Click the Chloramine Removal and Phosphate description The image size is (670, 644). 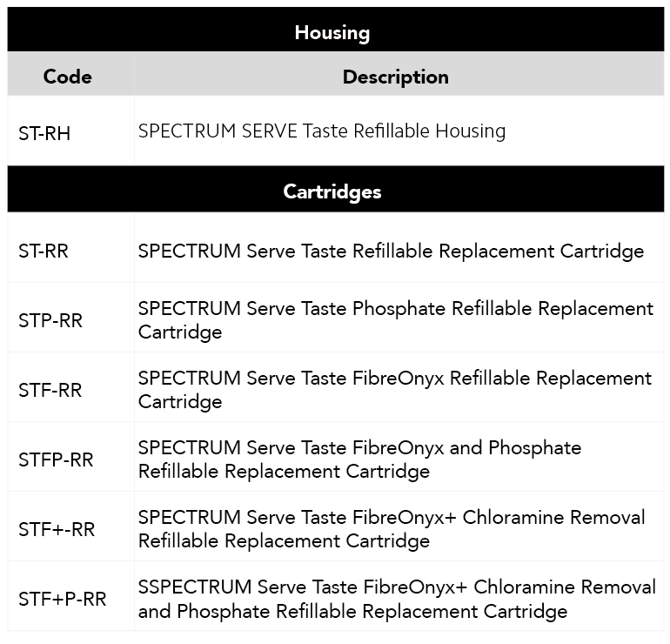pos(397,599)
